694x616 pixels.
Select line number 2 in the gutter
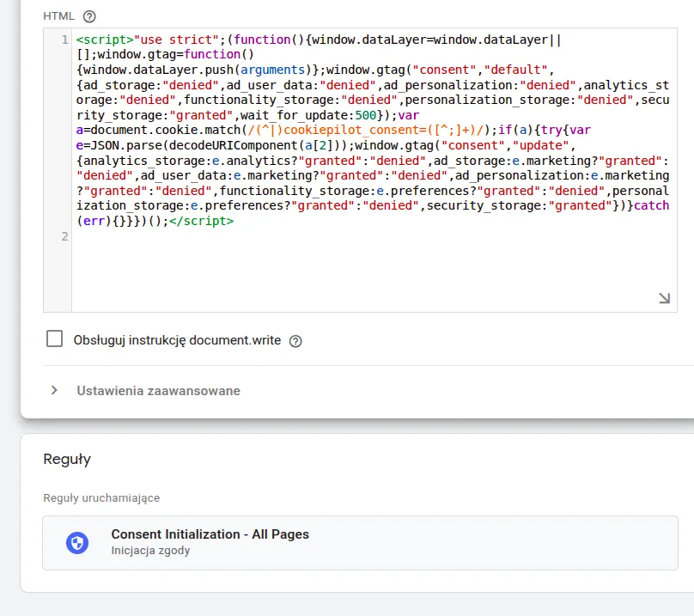tap(64, 236)
